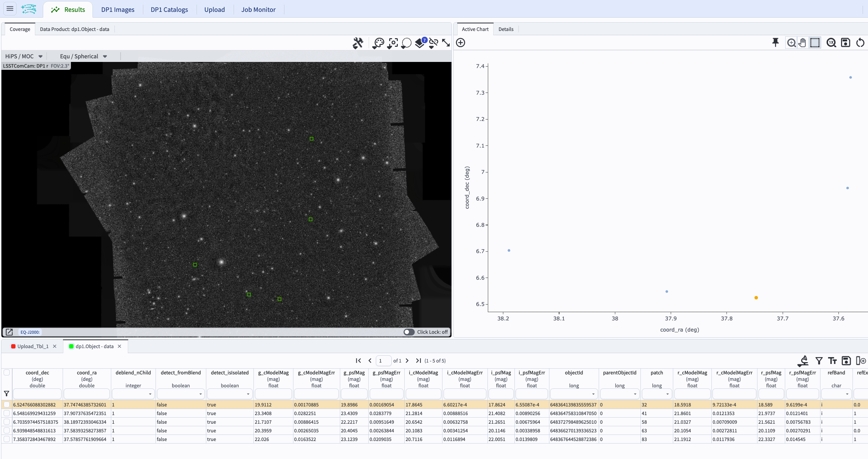Check the box for first table row
This screenshot has width=868, height=459.
click(7, 405)
